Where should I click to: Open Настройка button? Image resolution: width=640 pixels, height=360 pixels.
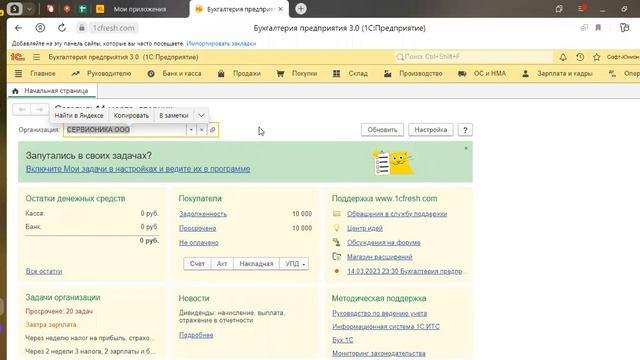(431, 130)
